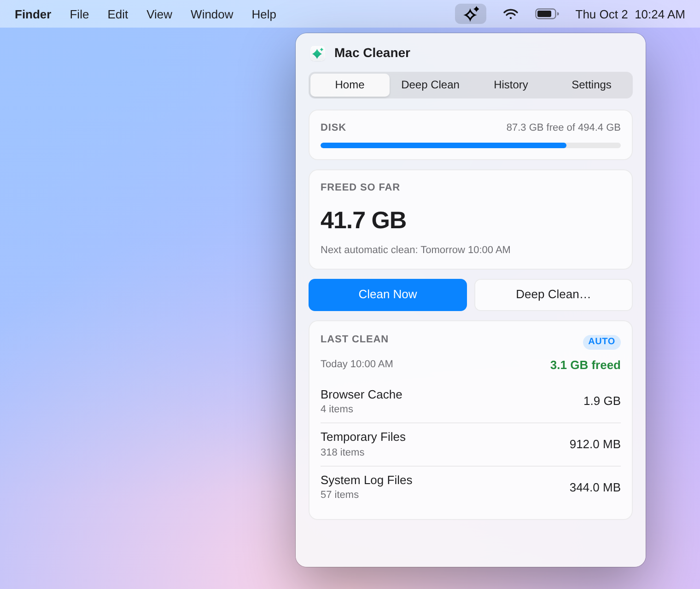Screen dimensions: 700x589
Task: Open the Mac Cleaner sparkle menu bar icon
Action: pos(470,14)
